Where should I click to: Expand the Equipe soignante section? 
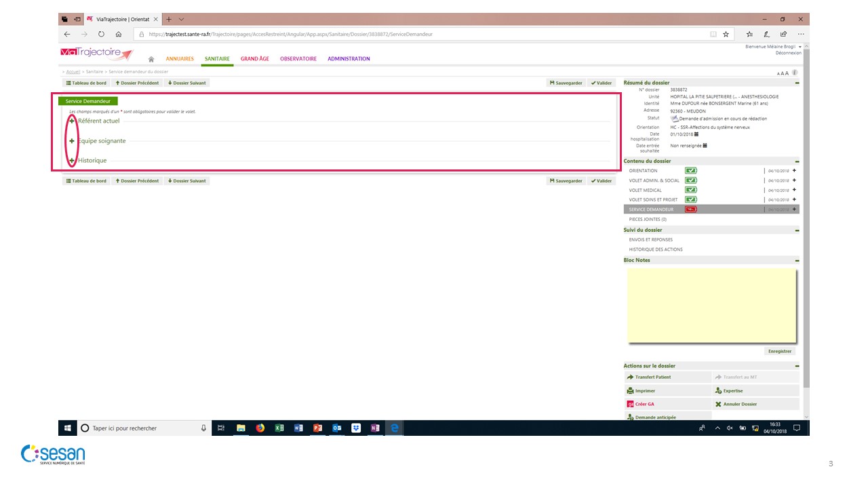(x=72, y=141)
